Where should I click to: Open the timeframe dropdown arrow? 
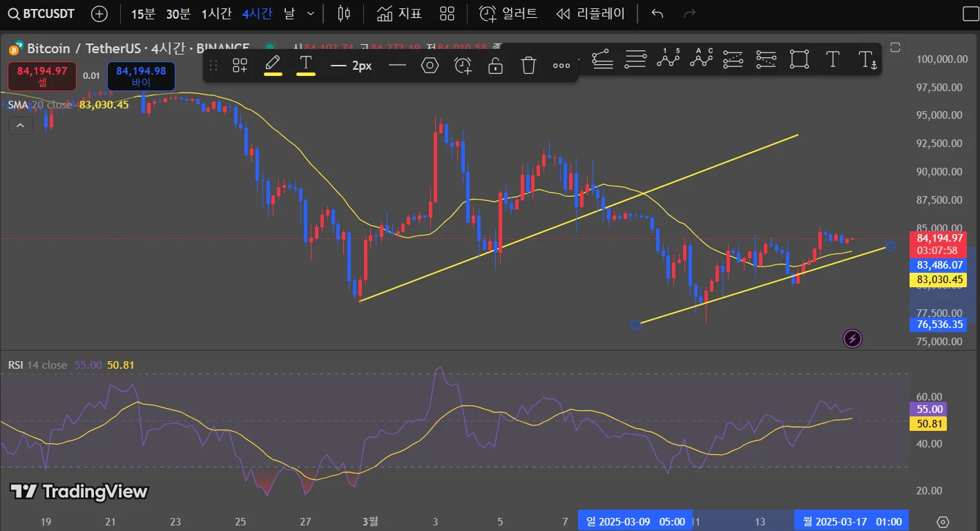coord(311,13)
